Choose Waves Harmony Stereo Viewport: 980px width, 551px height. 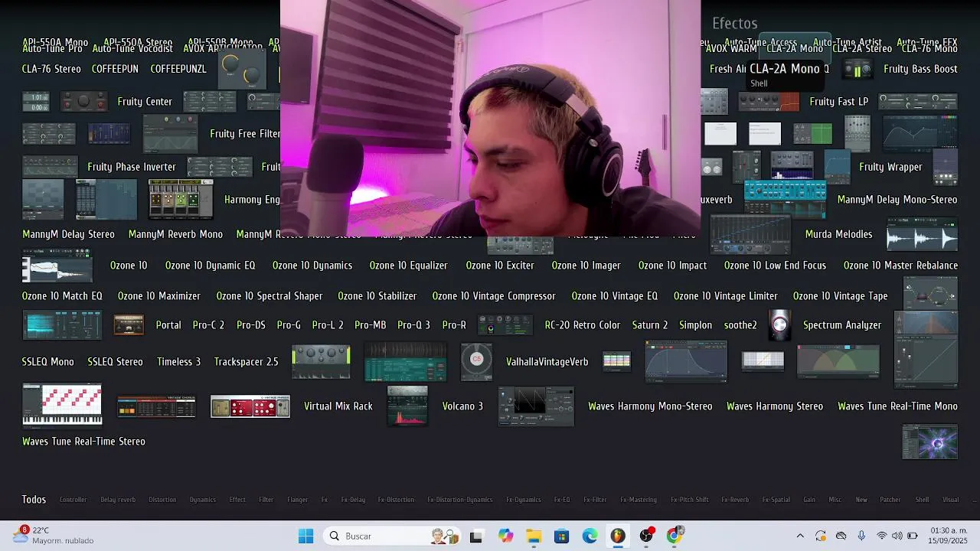click(775, 406)
